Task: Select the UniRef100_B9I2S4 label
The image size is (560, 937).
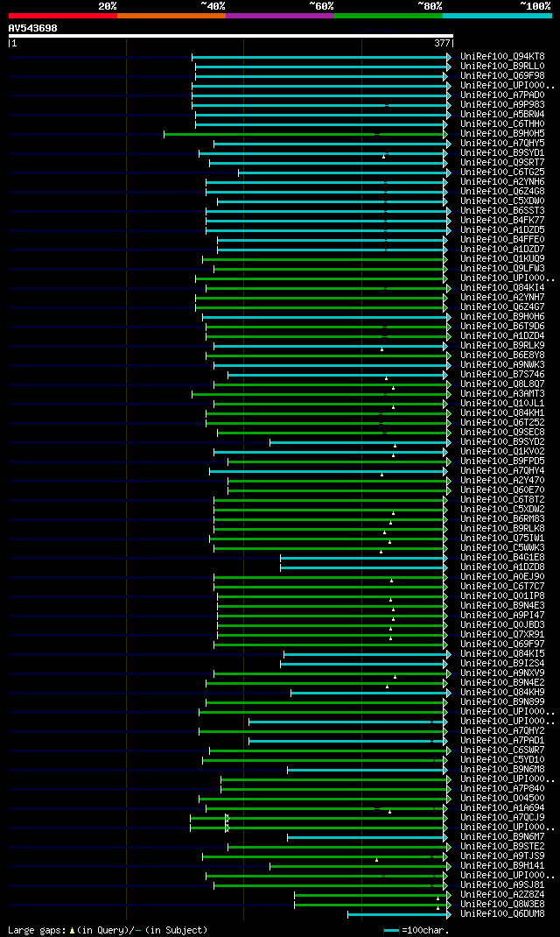Action: pyautogui.click(x=502, y=663)
